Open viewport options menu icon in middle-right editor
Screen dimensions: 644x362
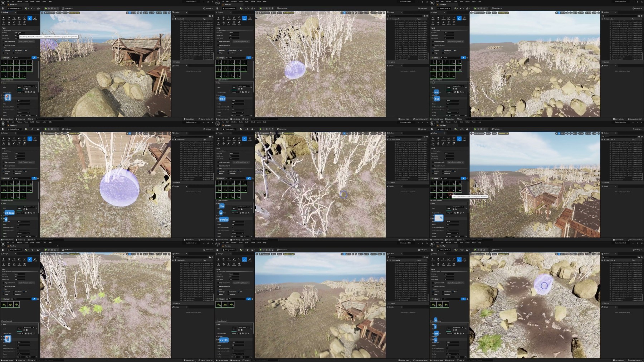pos(471,133)
